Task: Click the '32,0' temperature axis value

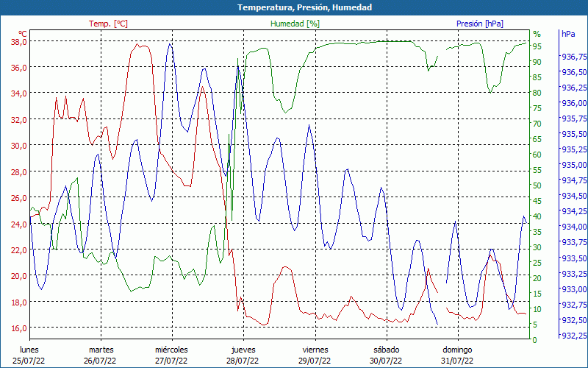Action: click(19, 120)
